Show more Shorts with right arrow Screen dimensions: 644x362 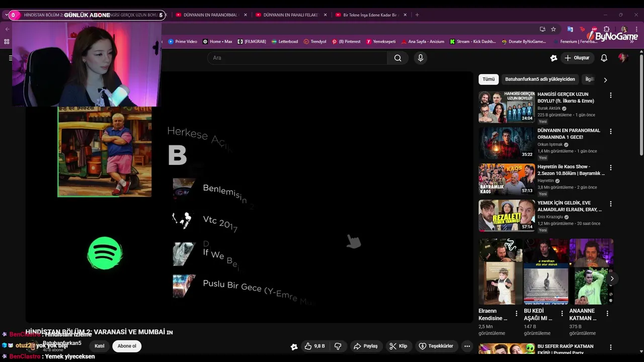coord(612,279)
